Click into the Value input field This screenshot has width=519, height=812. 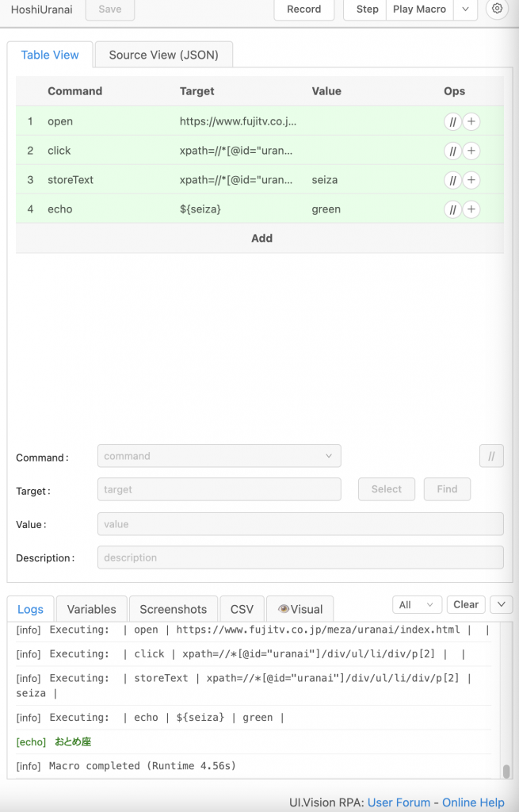[300, 524]
